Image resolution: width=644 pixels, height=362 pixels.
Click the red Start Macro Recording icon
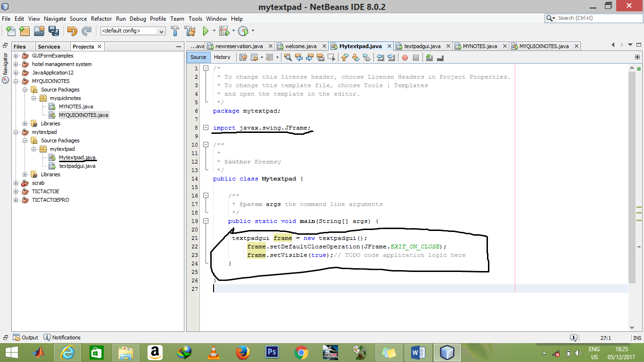point(405,58)
